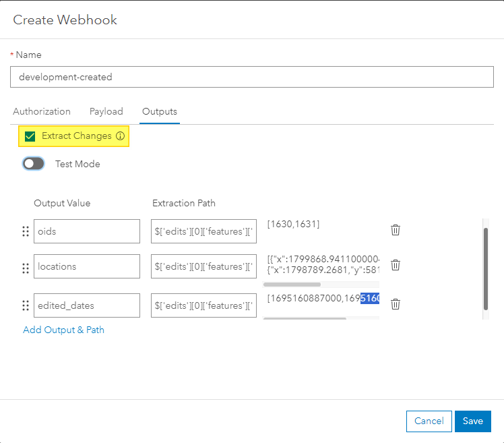Click the outputs list vertical scrollbar
This screenshot has height=443, width=504.
486,269
